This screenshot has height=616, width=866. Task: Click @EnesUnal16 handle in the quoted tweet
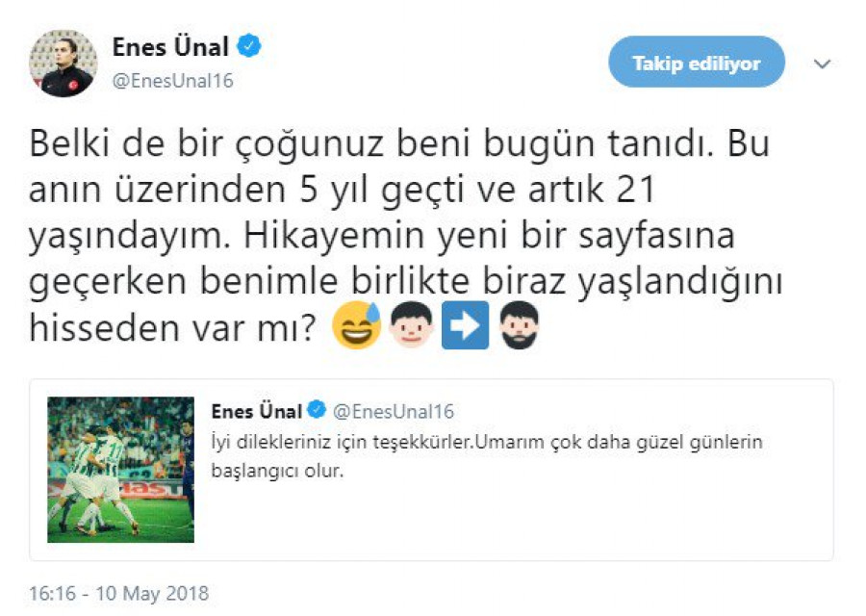(394, 411)
